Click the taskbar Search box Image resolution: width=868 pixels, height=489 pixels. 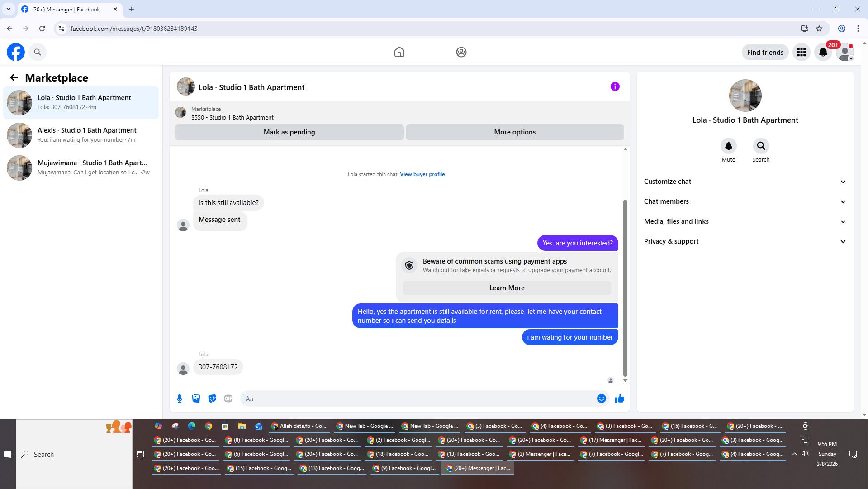(x=74, y=454)
